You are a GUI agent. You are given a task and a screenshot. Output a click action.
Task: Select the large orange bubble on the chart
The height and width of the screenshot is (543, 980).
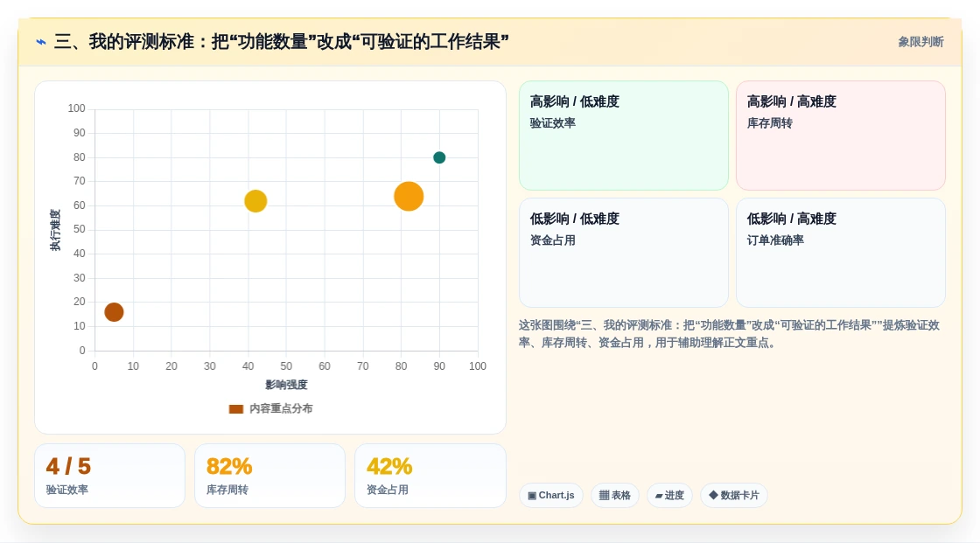(409, 196)
